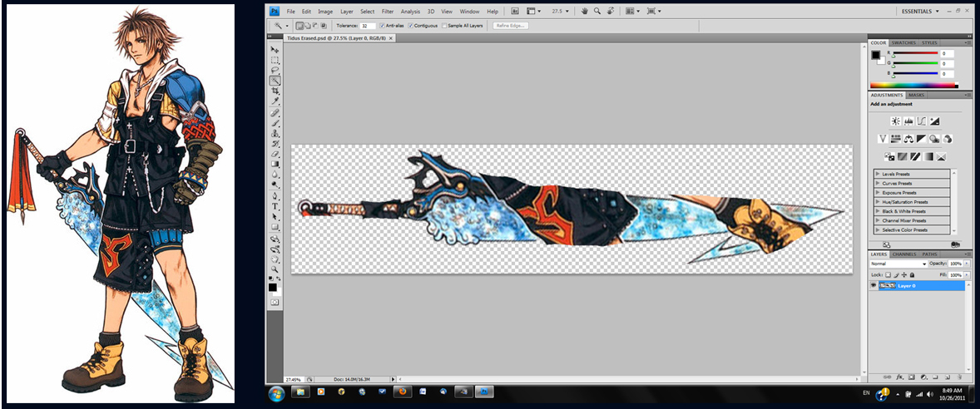Launch Bridge from the application bar

click(x=515, y=11)
